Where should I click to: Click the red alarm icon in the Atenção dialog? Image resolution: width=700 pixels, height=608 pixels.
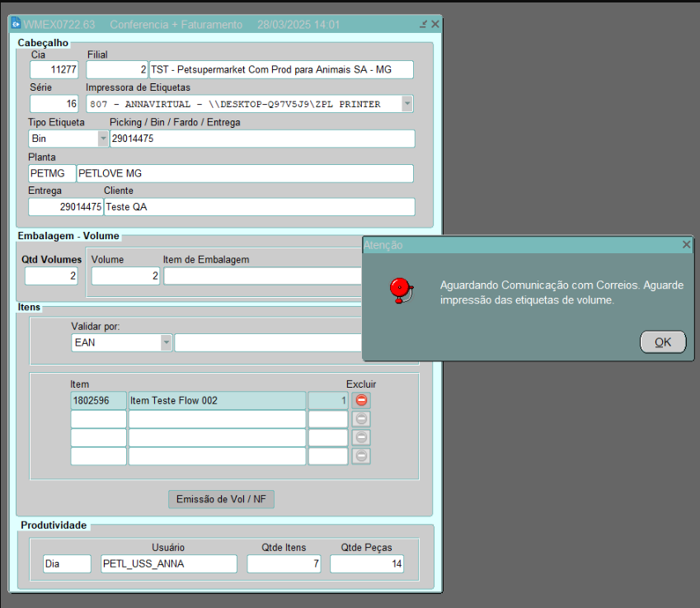point(400,290)
